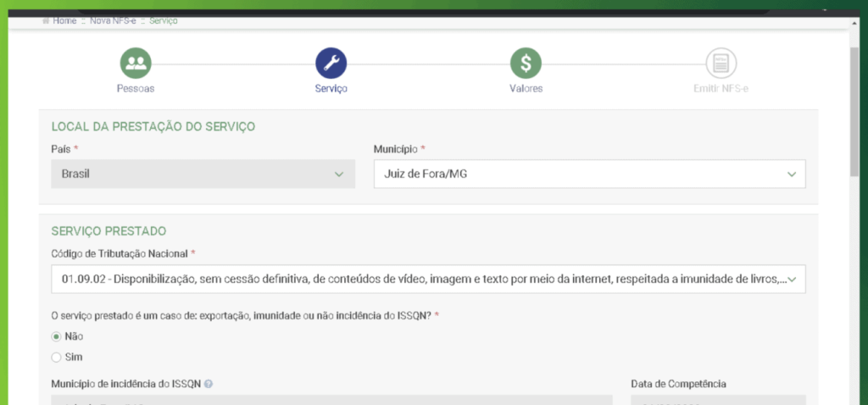Select the Serviço wrench step icon
Screen dimensions: 868x405
coord(331,63)
